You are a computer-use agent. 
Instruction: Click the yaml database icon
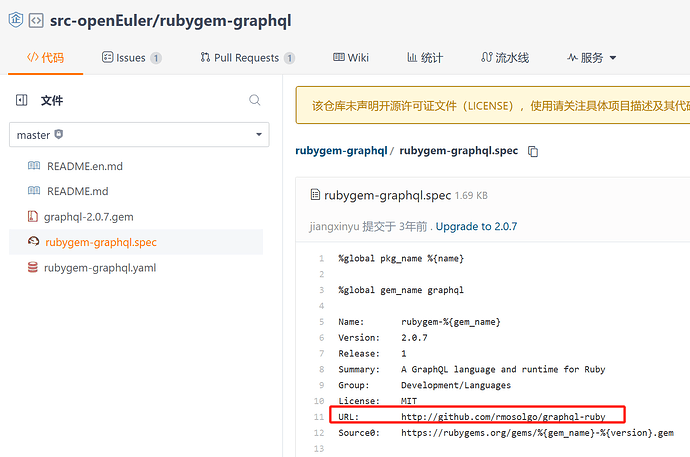(33, 267)
